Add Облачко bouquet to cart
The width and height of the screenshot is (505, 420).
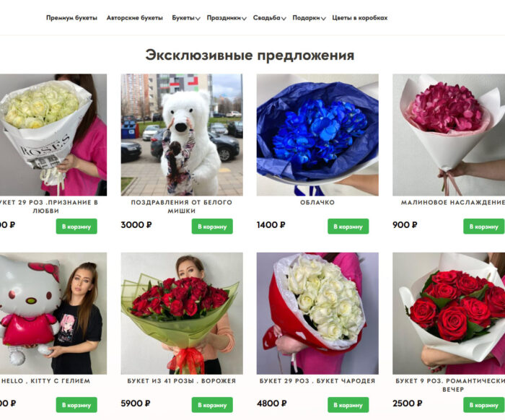[348, 227]
